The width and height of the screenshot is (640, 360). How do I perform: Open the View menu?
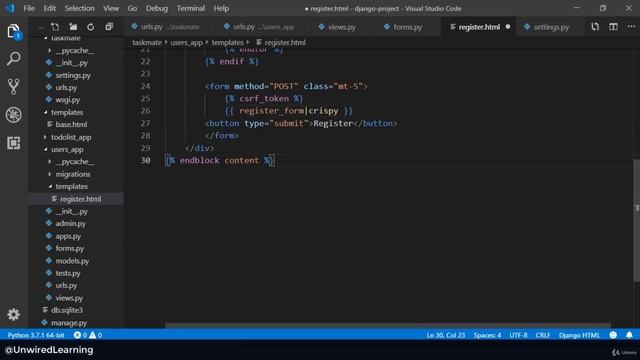111,8
